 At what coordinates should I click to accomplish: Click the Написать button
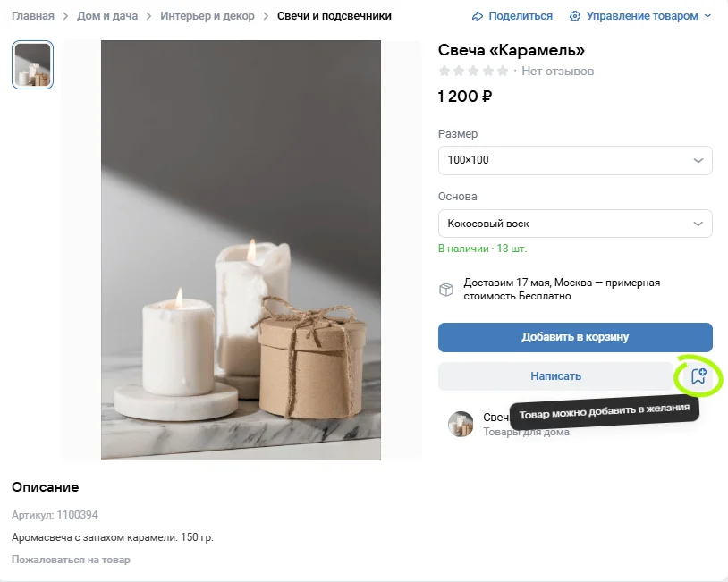click(555, 376)
